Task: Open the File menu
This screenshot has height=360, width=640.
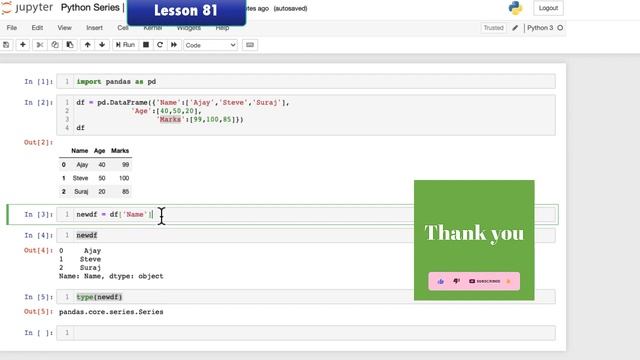Action: point(12,28)
